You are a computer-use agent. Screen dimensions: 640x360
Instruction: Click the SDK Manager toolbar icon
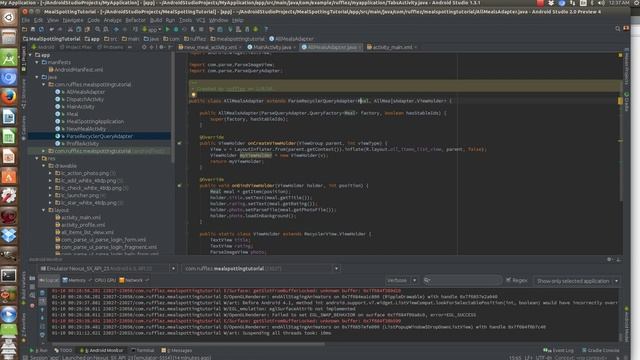click(247, 29)
